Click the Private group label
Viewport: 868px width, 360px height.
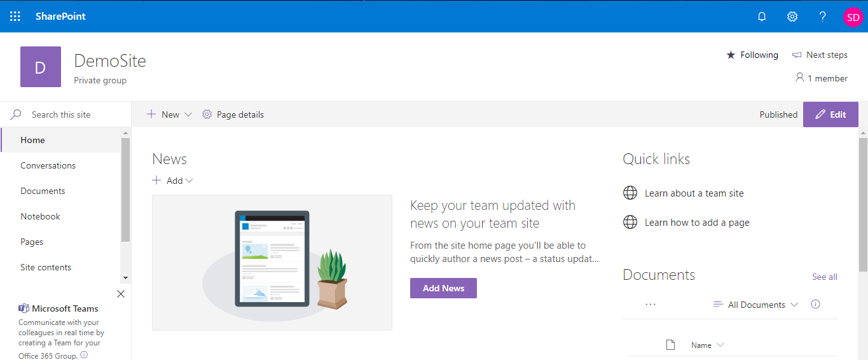pos(100,80)
